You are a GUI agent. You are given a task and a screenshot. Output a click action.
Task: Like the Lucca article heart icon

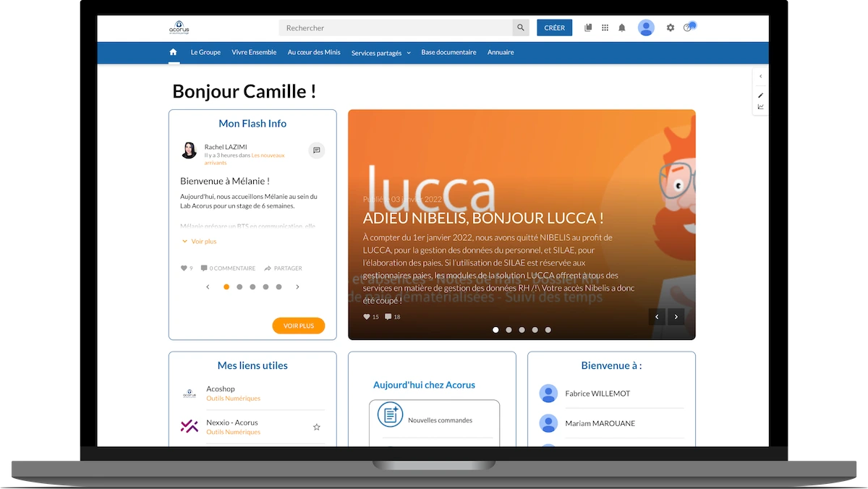click(366, 317)
